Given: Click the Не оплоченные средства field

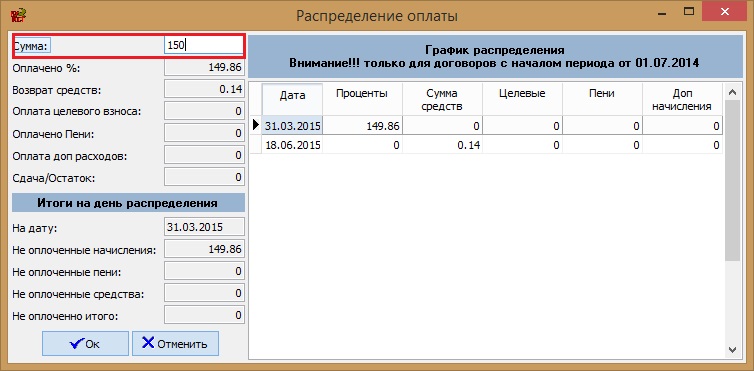Looking at the screenshot, I should tap(204, 294).
